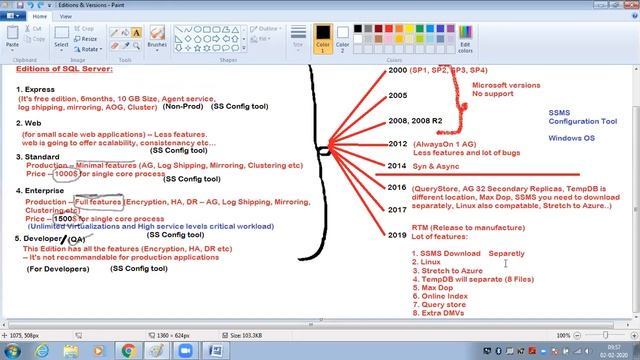Click the Copy button

35,39
